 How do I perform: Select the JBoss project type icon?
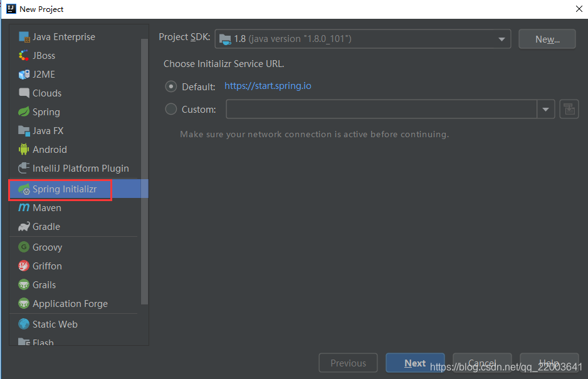tap(24, 56)
